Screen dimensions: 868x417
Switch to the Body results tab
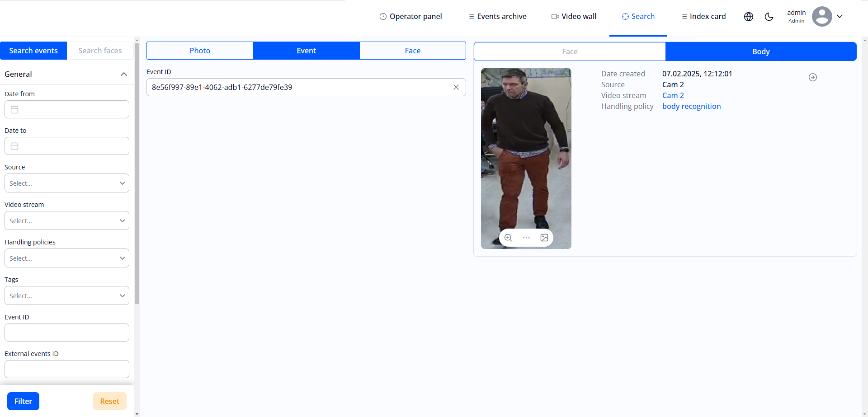click(760, 51)
